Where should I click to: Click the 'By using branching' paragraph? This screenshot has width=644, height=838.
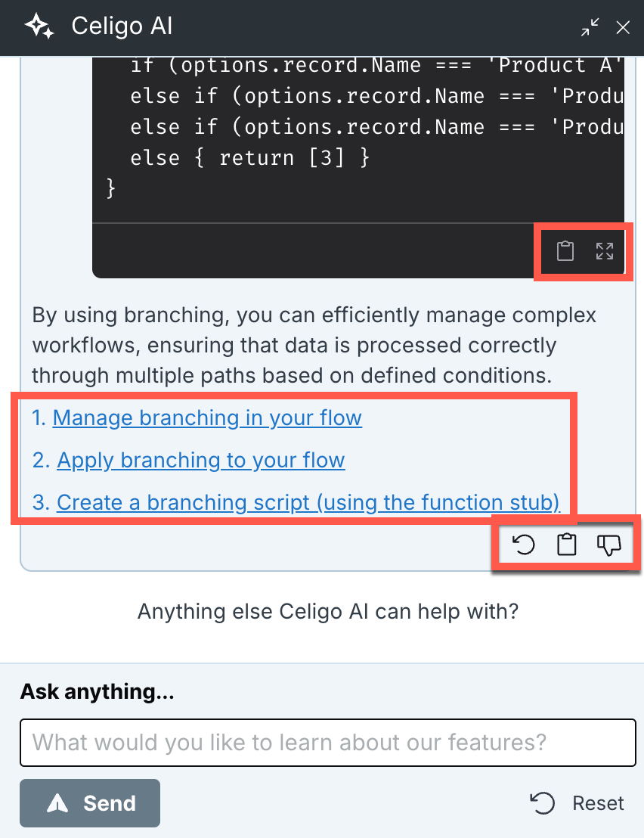314,345
